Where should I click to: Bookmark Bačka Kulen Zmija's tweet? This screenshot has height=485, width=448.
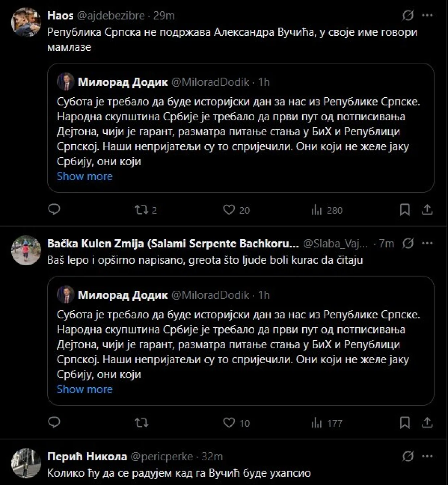click(405, 423)
